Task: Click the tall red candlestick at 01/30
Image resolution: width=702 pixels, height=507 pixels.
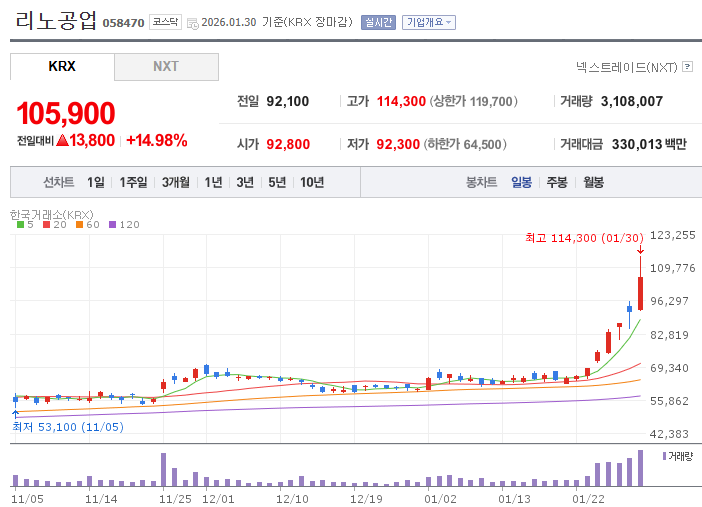Action: pyautogui.click(x=641, y=293)
